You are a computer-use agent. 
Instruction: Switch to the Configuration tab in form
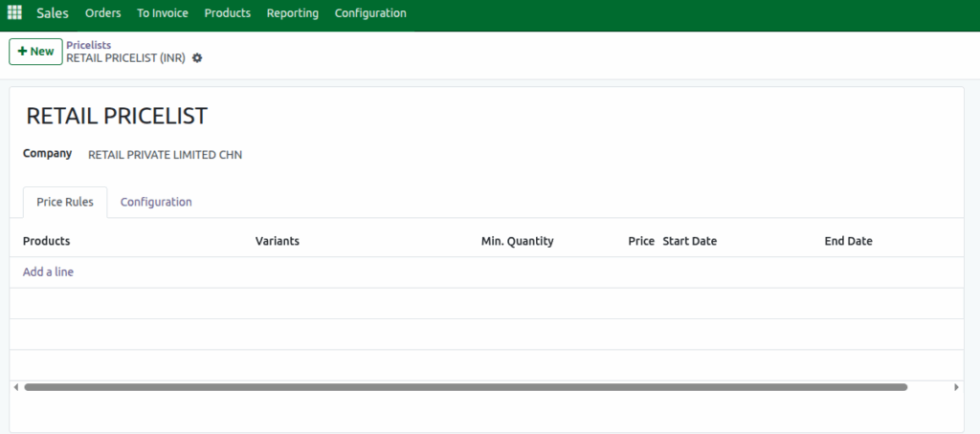pyautogui.click(x=156, y=202)
